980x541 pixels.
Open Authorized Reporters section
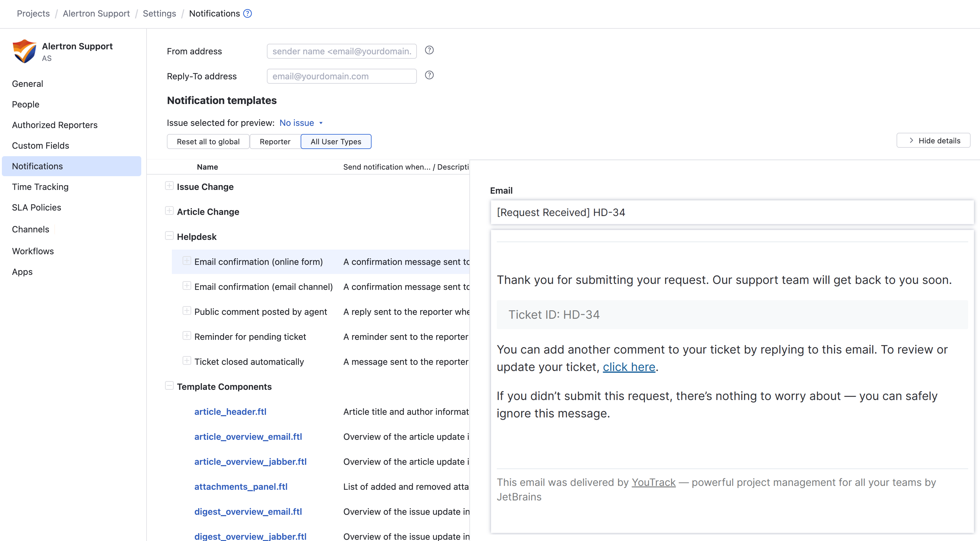tap(55, 125)
